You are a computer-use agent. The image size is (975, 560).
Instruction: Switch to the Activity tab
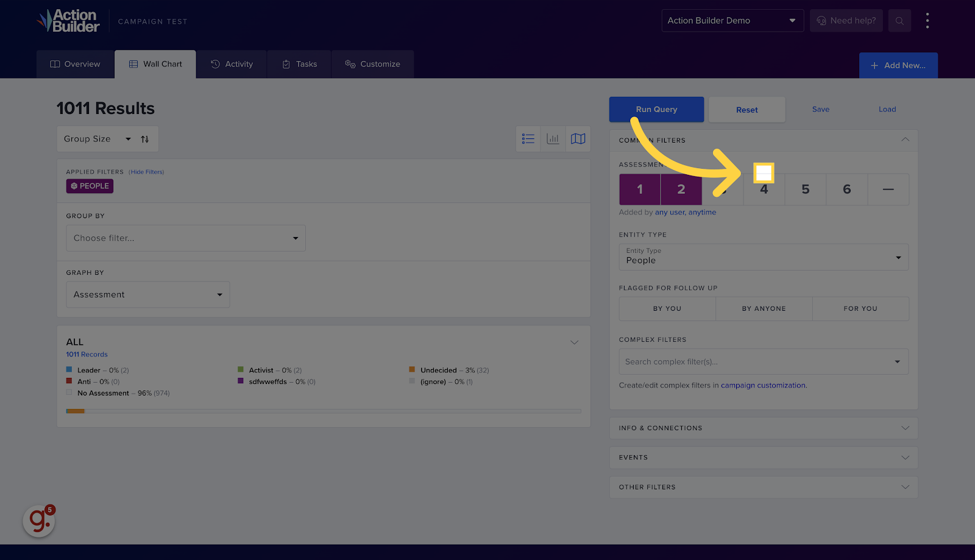click(232, 64)
